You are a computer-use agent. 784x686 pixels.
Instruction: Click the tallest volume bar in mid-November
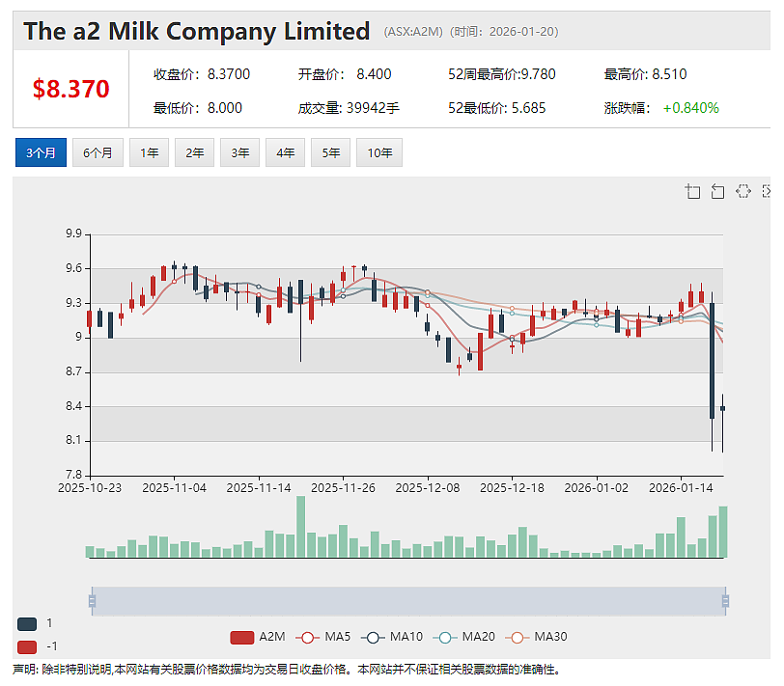pyautogui.click(x=300, y=527)
